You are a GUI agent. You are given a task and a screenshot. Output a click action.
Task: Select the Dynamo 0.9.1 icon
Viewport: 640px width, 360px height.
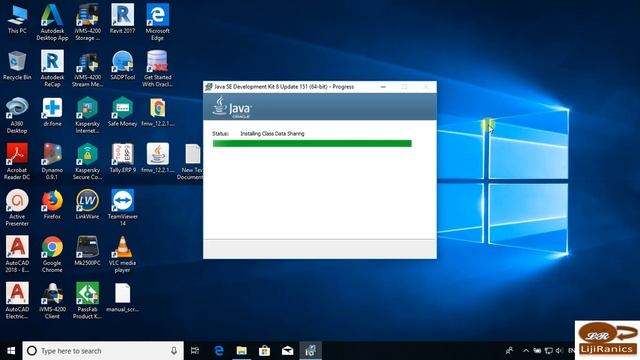tap(52, 162)
